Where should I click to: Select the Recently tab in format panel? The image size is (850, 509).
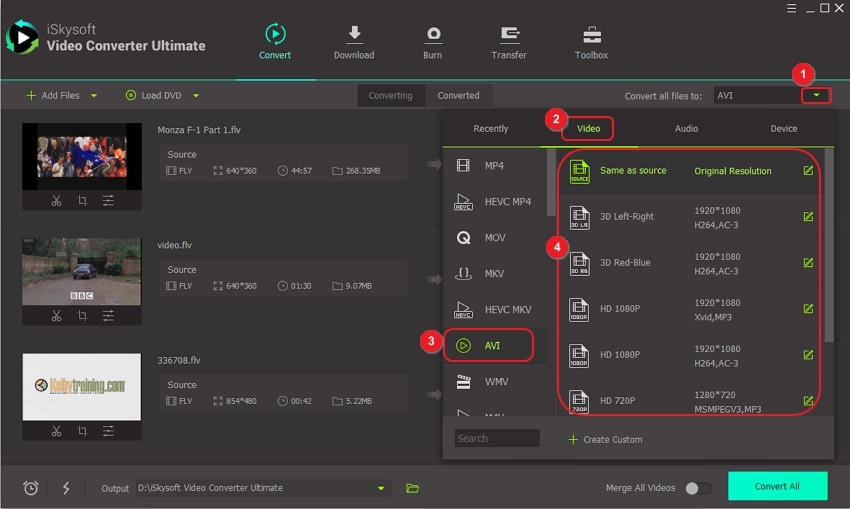[491, 128]
